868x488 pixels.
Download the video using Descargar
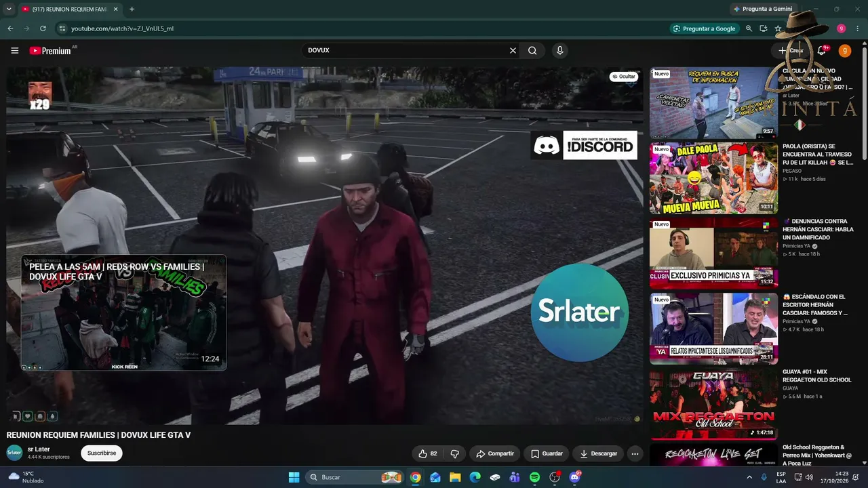pyautogui.click(x=598, y=453)
